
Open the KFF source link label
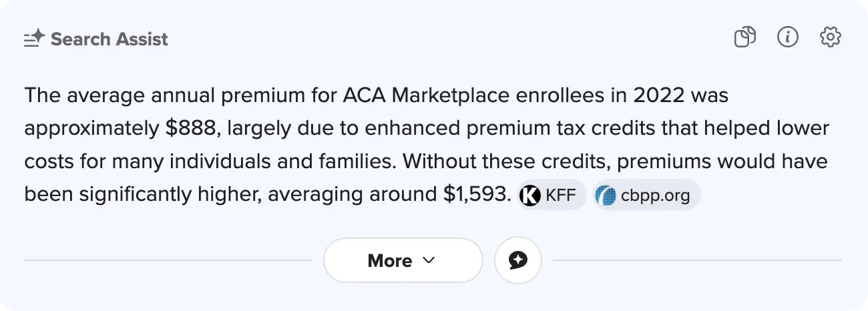(560, 195)
